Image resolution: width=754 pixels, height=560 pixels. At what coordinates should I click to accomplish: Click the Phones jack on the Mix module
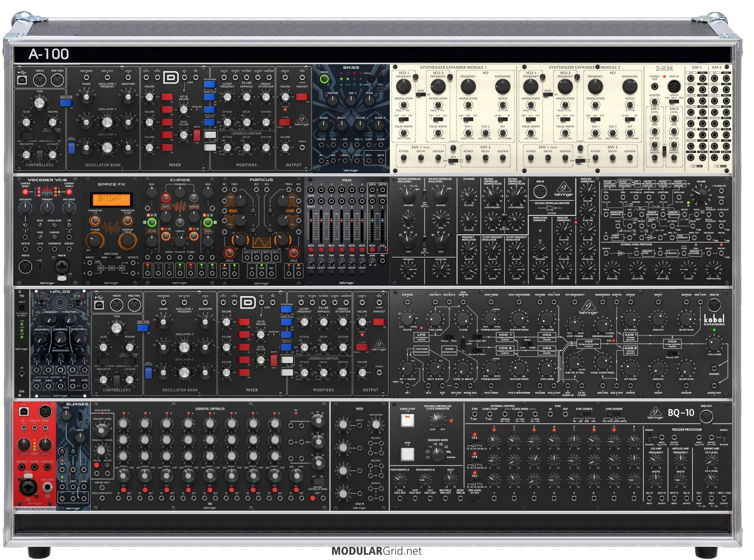382,201
